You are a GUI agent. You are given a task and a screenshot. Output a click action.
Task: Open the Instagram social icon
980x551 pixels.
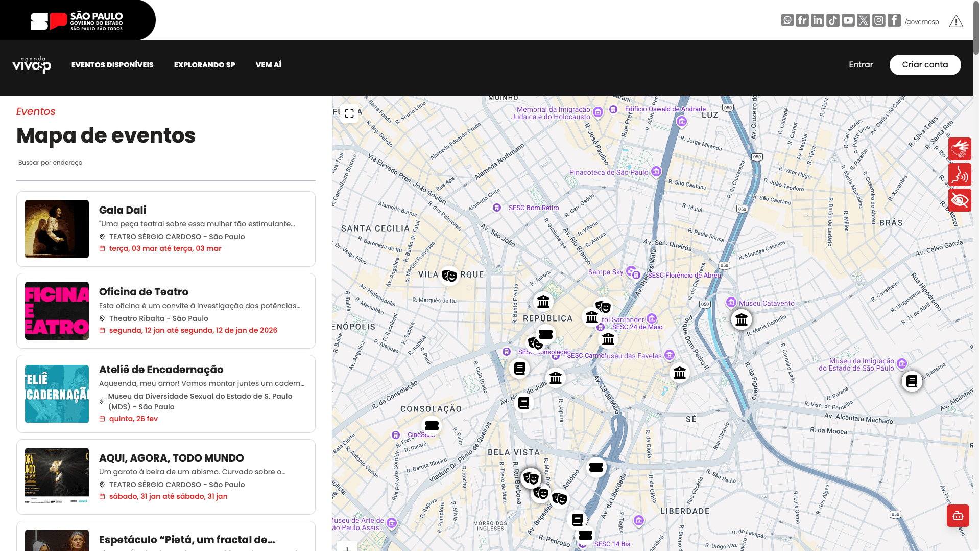[x=879, y=20]
